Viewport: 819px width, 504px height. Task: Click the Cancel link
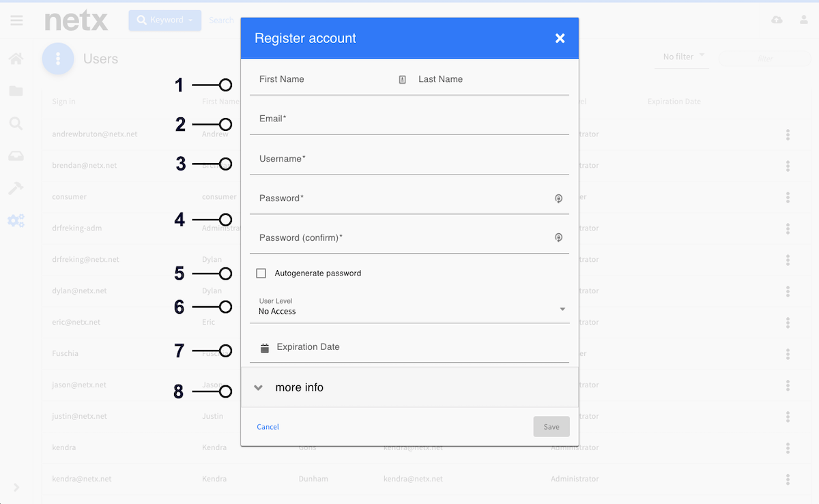click(x=268, y=427)
